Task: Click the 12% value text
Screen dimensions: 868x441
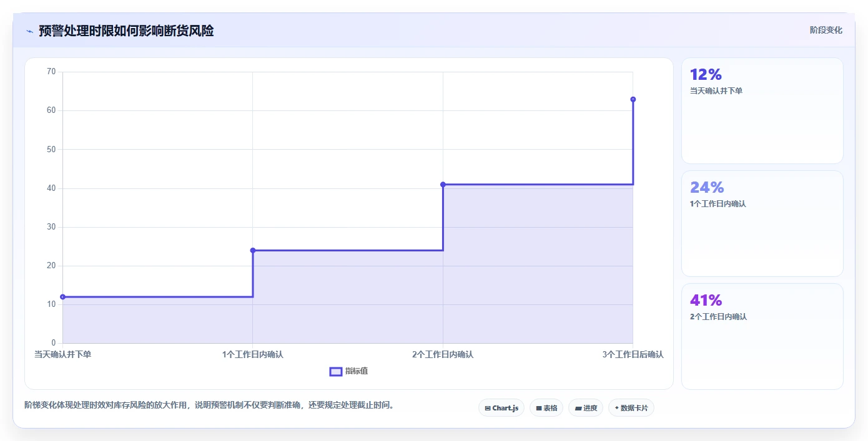Action: point(706,75)
